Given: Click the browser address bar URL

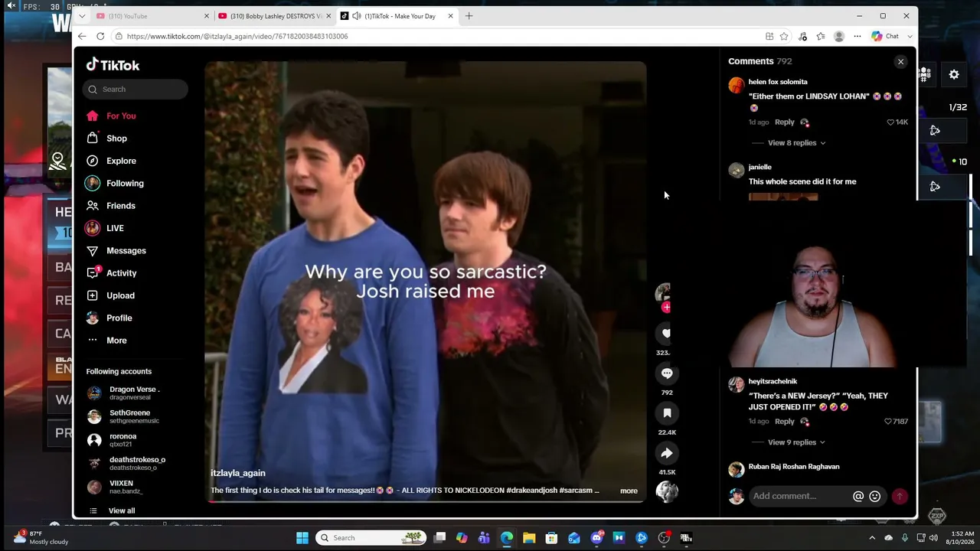Looking at the screenshot, I should pyautogui.click(x=237, y=37).
